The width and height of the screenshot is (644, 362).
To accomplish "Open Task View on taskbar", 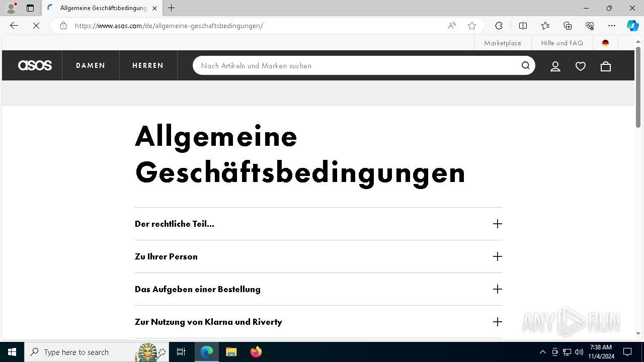I will coord(181,352).
